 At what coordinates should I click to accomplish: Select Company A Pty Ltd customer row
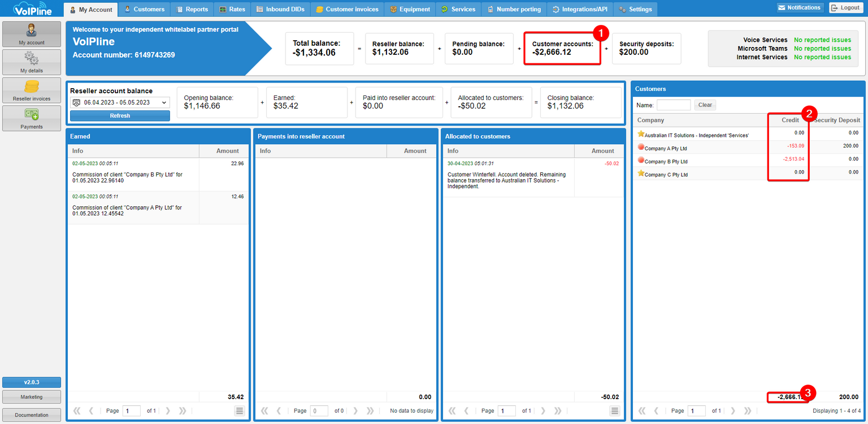click(x=748, y=148)
